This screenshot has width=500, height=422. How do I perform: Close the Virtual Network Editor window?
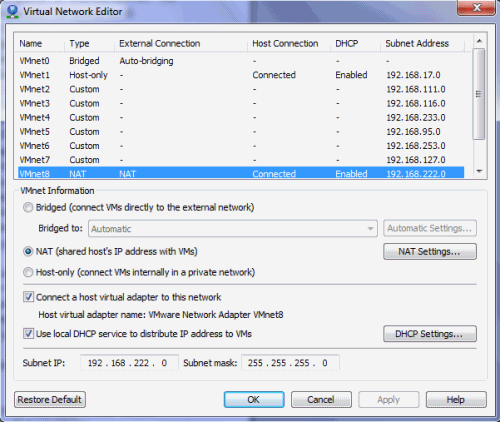point(476,8)
